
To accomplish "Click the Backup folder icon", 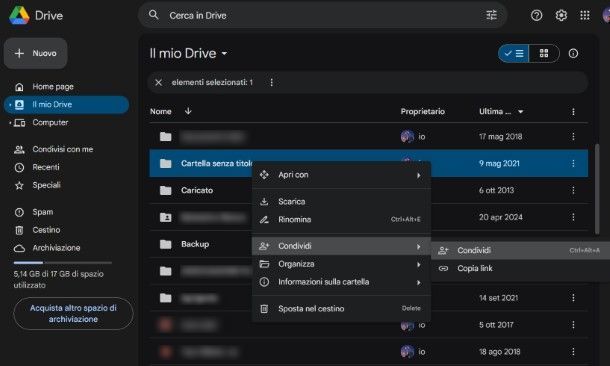I will point(166,244).
